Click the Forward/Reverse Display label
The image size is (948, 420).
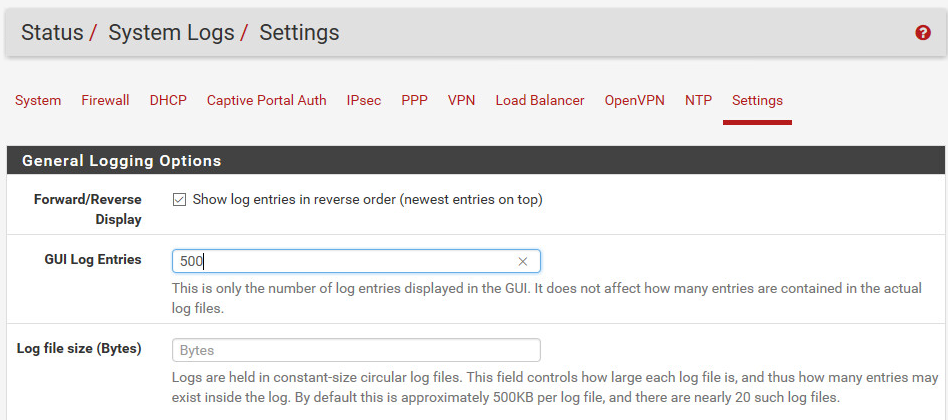[x=88, y=209]
